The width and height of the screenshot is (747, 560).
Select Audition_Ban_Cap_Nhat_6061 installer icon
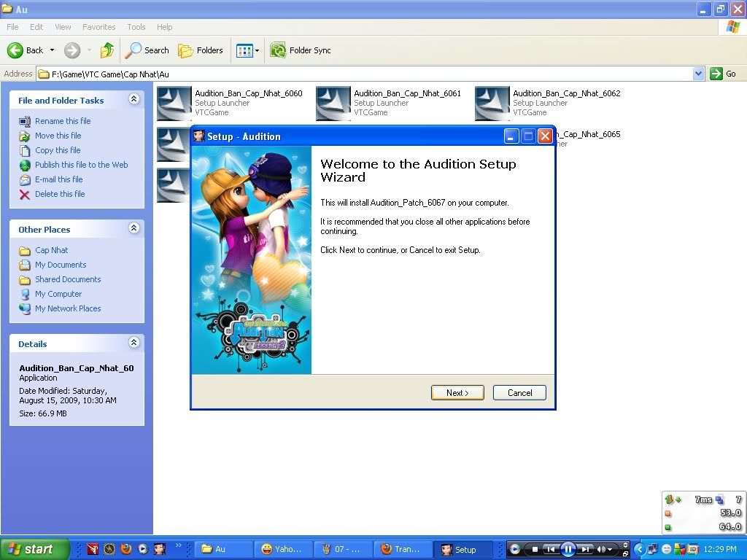(x=333, y=103)
